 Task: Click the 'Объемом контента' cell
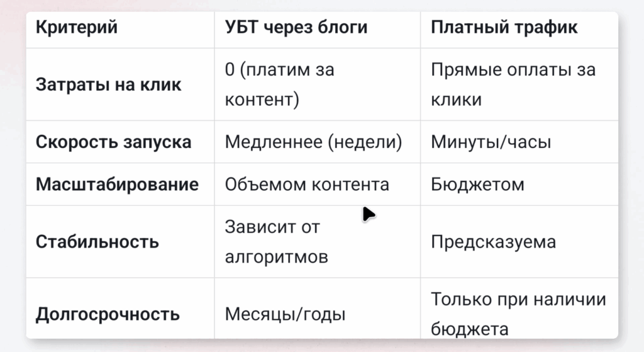(307, 185)
